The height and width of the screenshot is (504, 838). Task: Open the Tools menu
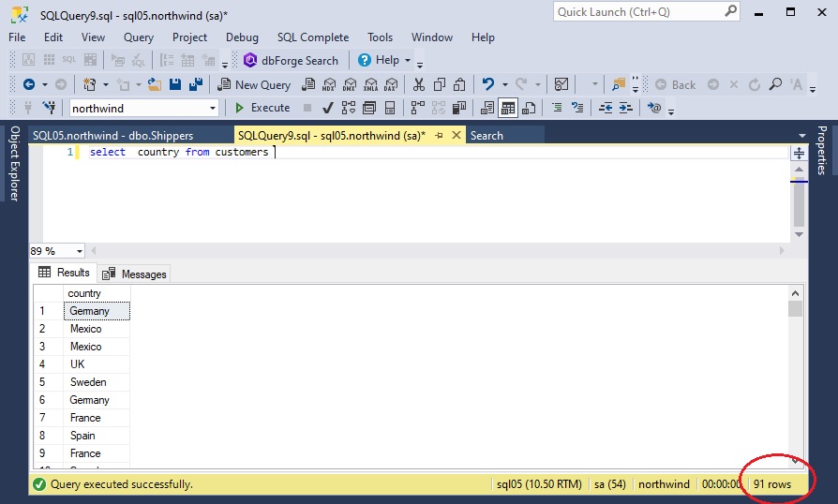pyautogui.click(x=380, y=37)
